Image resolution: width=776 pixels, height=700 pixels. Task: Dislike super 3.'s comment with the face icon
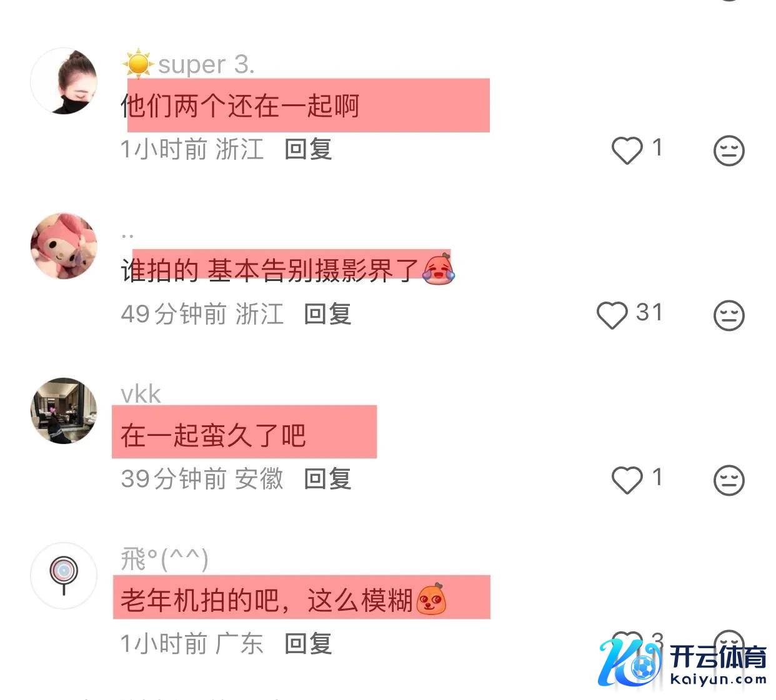(729, 150)
